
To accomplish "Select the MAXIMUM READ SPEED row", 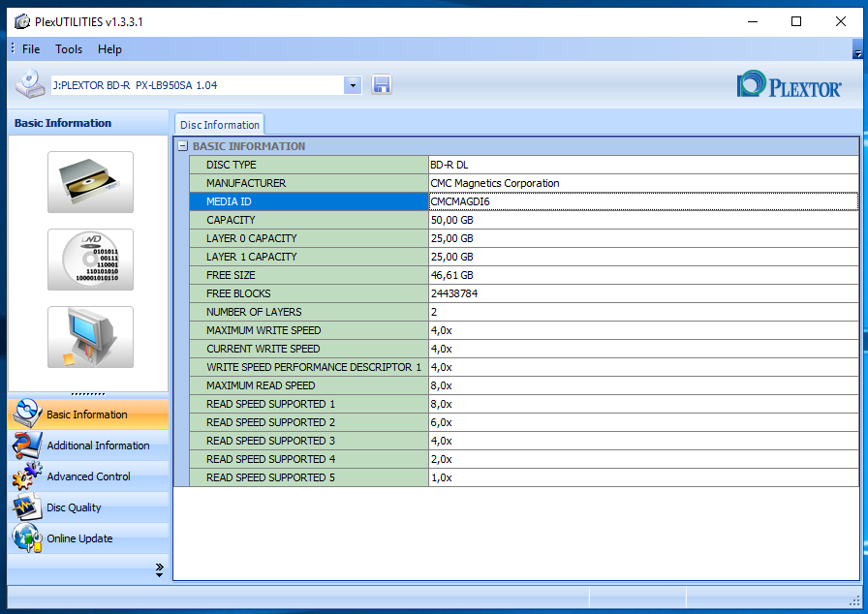I will (524, 385).
